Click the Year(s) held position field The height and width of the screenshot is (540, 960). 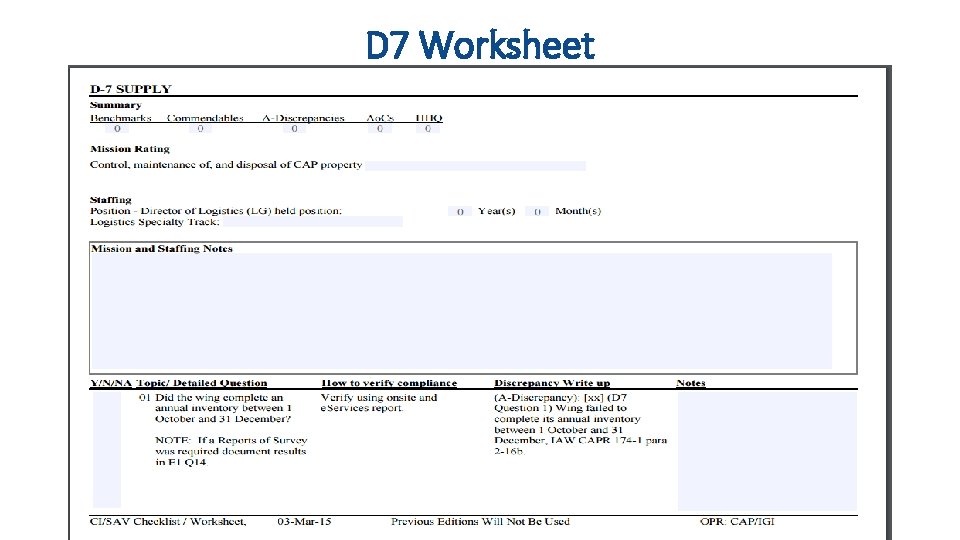460,211
